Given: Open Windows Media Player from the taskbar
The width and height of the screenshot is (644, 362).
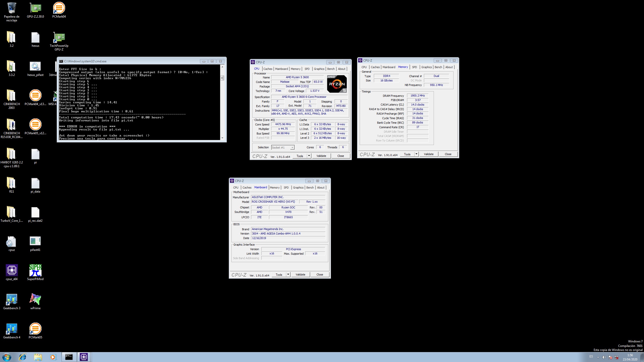Looking at the screenshot, I should [53, 357].
